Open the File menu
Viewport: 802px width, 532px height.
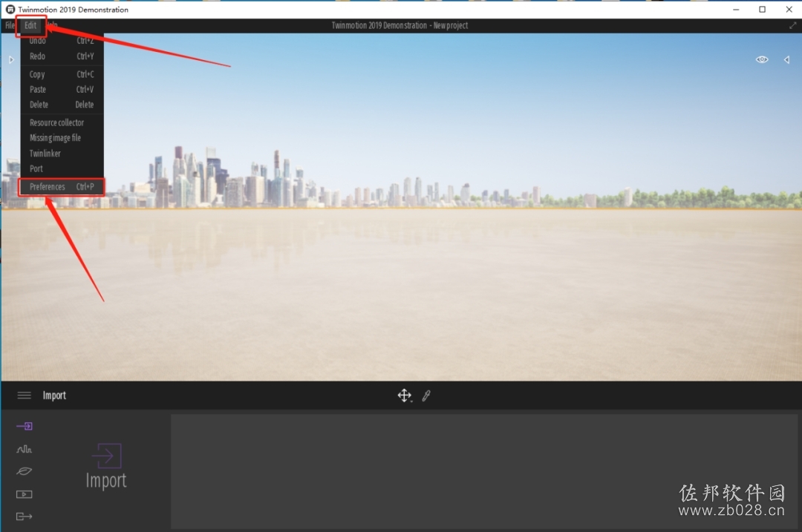coord(10,25)
